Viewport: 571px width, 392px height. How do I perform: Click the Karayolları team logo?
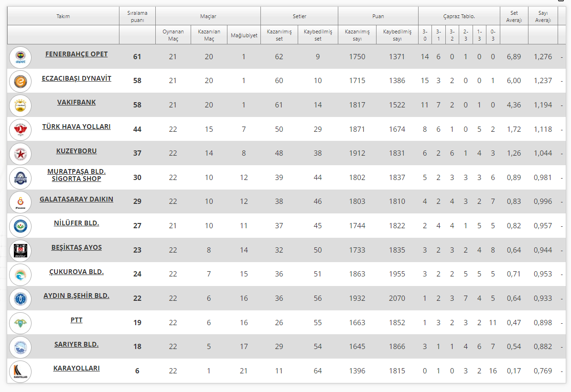[20, 371]
